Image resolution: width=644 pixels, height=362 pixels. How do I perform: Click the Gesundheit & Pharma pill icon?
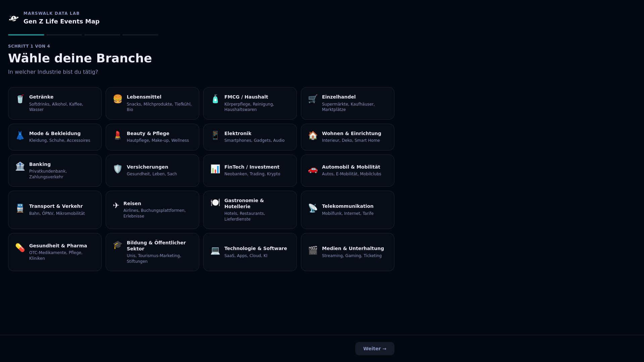click(20, 248)
